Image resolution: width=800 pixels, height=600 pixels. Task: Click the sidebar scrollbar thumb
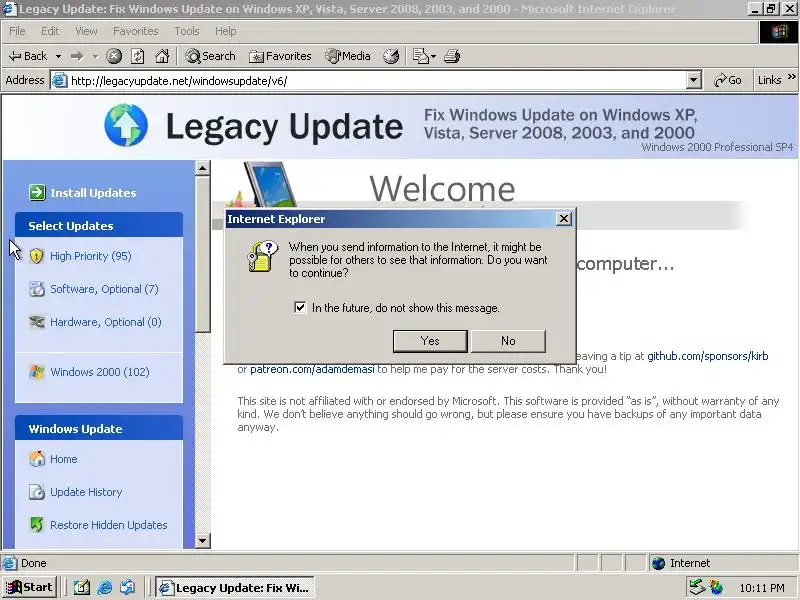(203, 254)
